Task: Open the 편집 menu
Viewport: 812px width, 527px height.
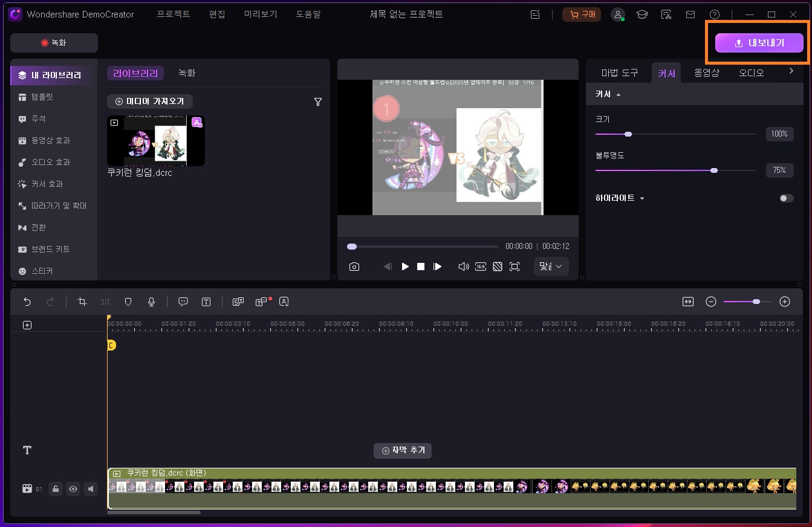Action: click(x=217, y=14)
